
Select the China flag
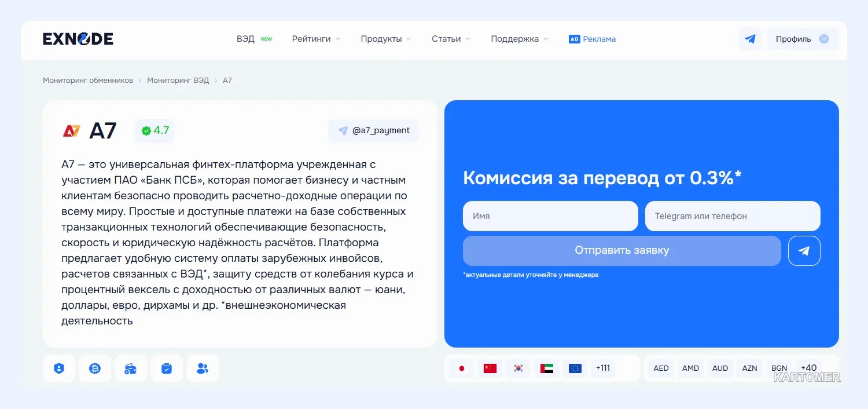pyautogui.click(x=490, y=368)
